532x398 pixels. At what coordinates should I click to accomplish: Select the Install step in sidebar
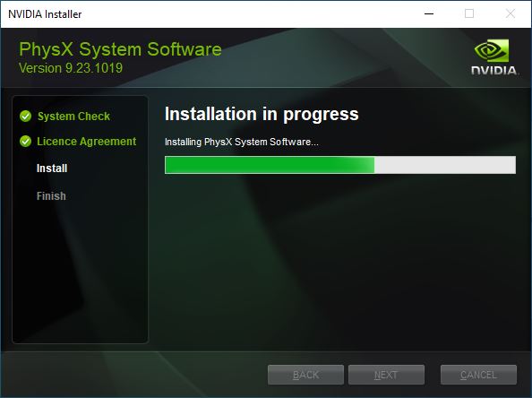click(52, 169)
